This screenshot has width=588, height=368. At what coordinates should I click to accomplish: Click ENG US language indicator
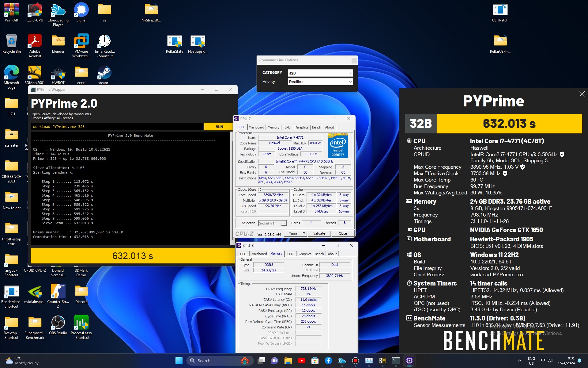(x=531, y=361)
